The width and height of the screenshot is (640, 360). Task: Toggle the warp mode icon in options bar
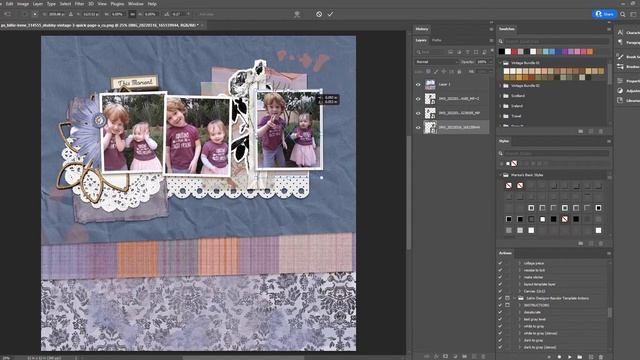pos(297,14)
